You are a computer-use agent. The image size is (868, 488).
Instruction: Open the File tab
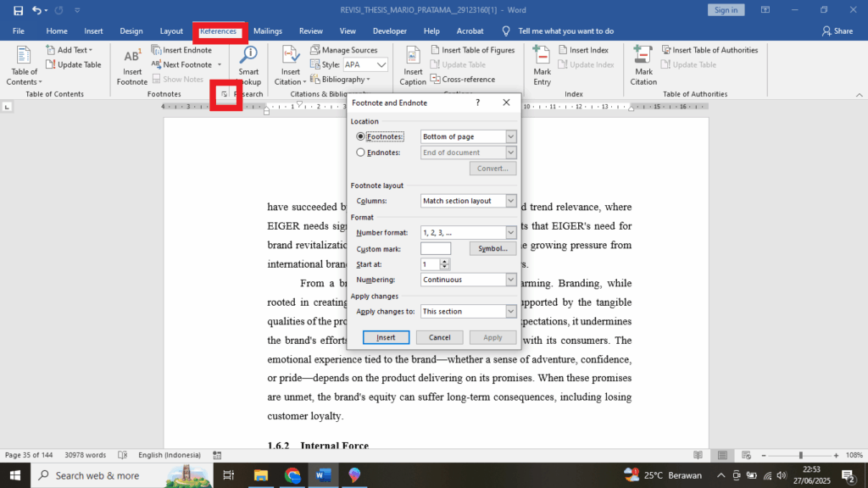(x=19, y=31)
